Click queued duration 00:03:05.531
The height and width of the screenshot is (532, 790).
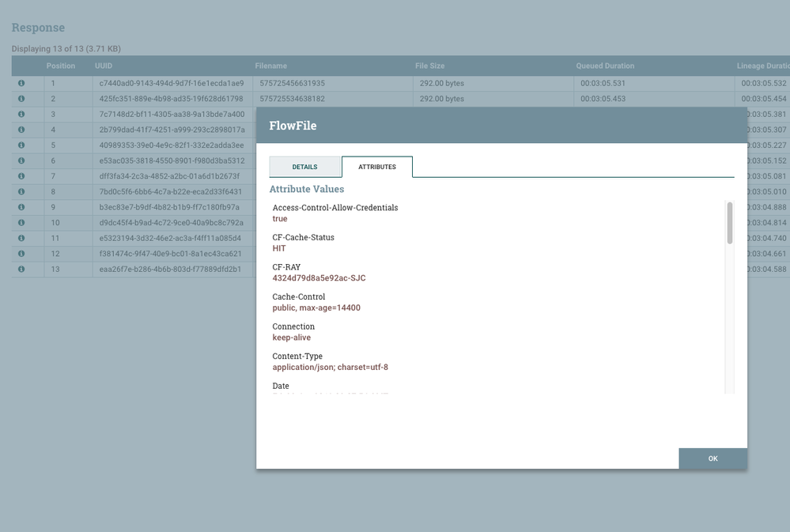pyautogui.click(x=603, y=83)
